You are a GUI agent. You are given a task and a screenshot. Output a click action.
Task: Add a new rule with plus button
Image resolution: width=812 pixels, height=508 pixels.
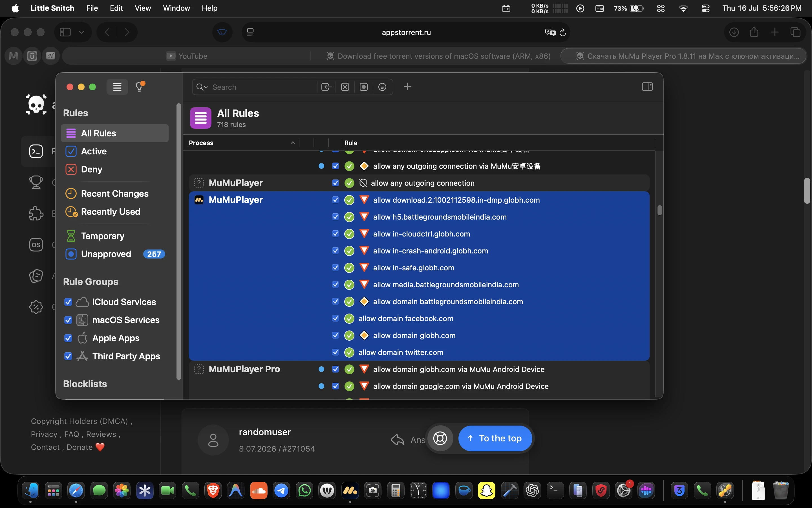(407, 87)
